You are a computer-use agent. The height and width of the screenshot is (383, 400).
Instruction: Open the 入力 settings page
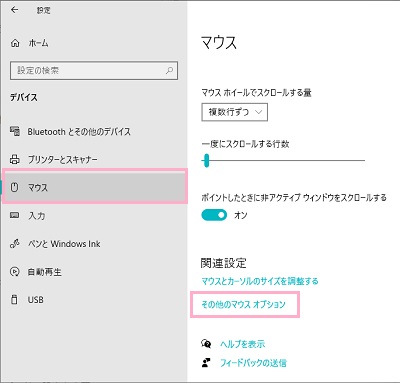[x=37, y=216]
